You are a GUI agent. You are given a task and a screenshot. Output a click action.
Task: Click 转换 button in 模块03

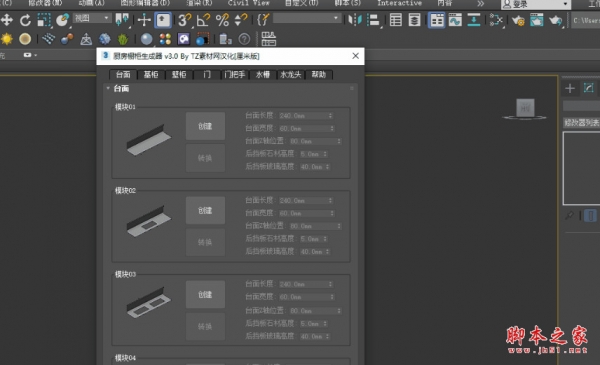pyautogui.click(x=205, y=326)
